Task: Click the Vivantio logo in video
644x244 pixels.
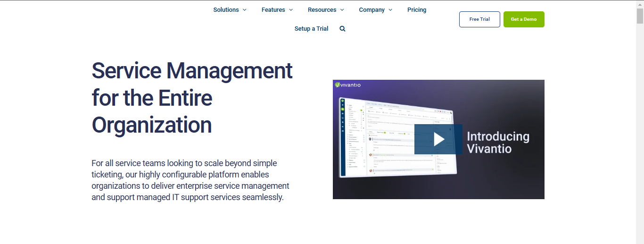Action: 348,85
